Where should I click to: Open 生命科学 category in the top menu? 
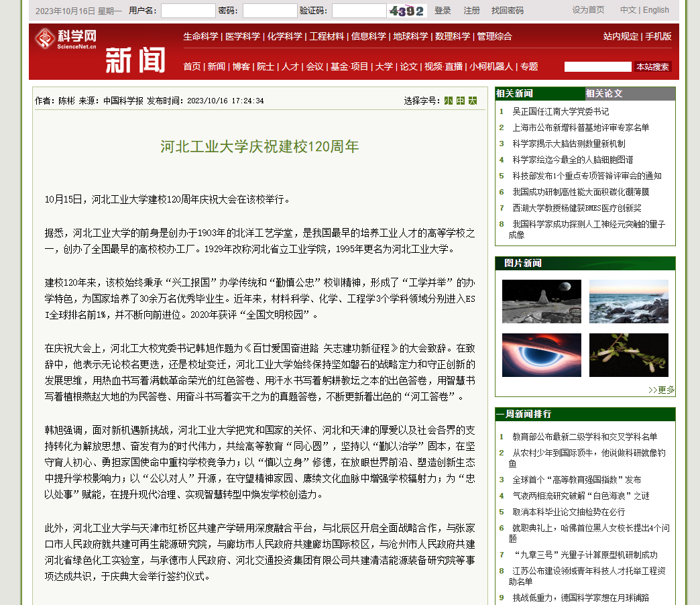coord(200,37)
